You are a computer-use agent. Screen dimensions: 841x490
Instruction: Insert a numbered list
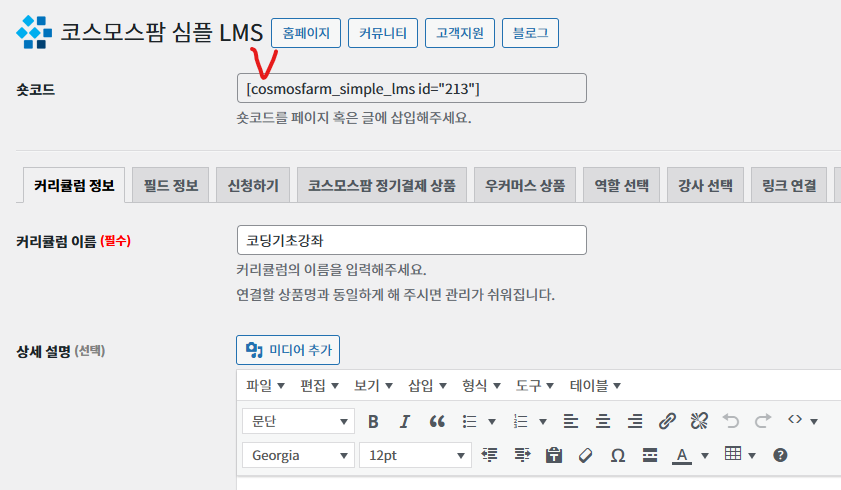pyautogui.click(x=521, y=422)
